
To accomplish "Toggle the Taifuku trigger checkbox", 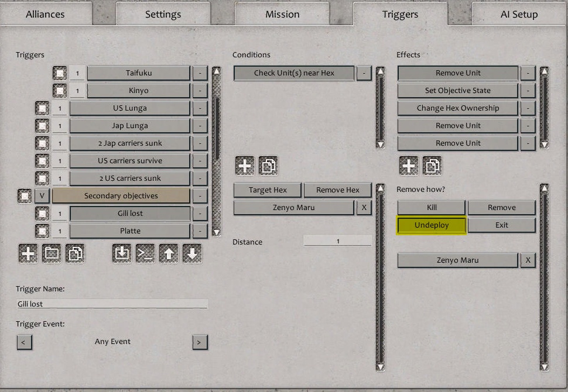I will point(60,73).
